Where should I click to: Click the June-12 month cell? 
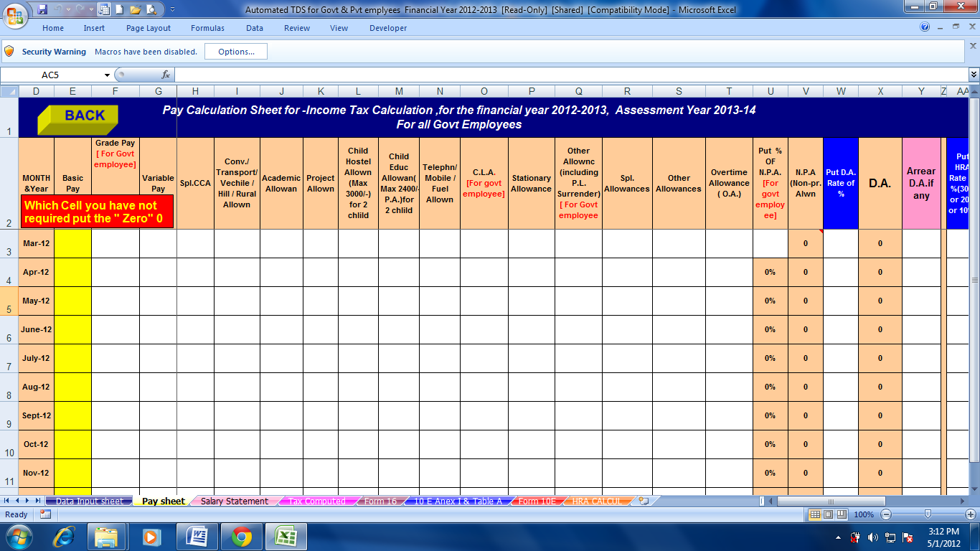coord(36,330)
